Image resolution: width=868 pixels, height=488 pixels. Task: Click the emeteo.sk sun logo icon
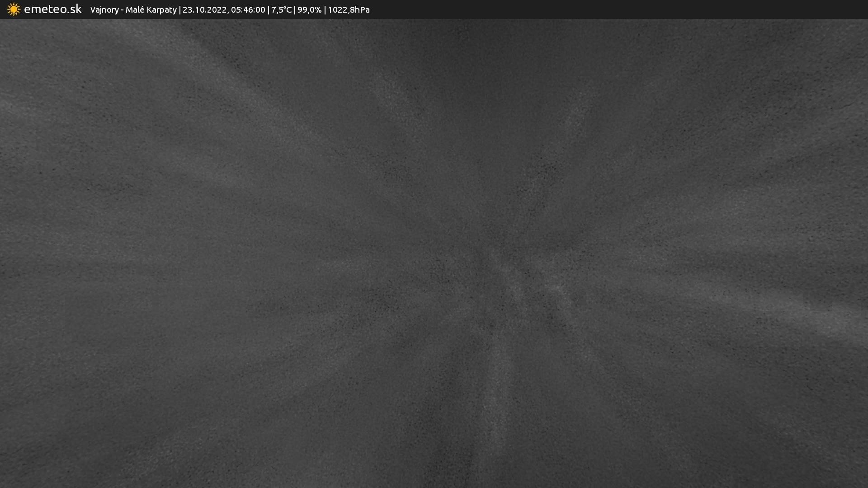pos(14,9)
